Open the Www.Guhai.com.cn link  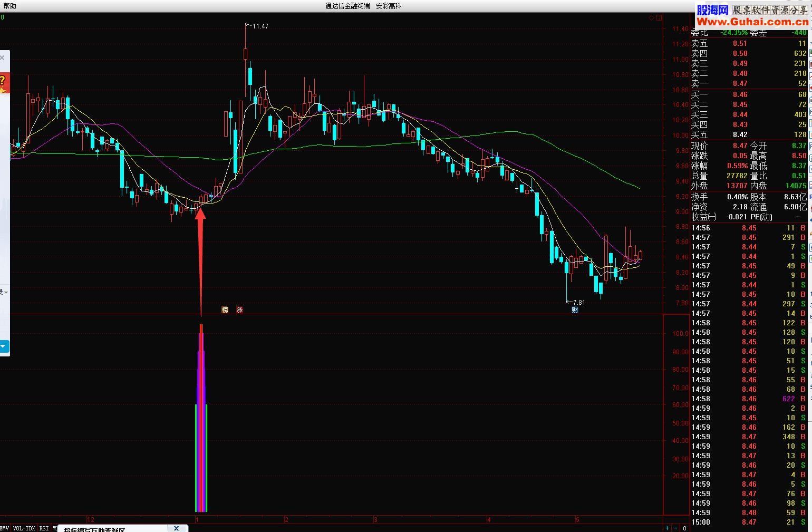tap(752, 22)
